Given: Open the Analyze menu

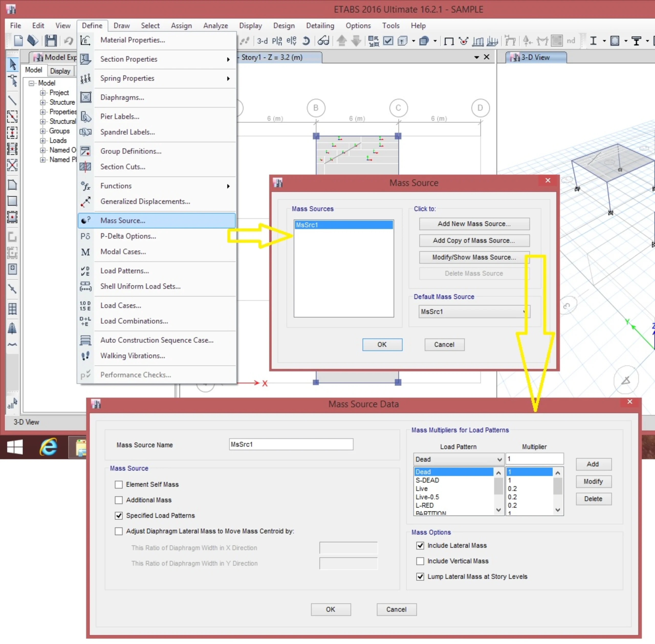Looking at the screenshot, I should (215, 26).
